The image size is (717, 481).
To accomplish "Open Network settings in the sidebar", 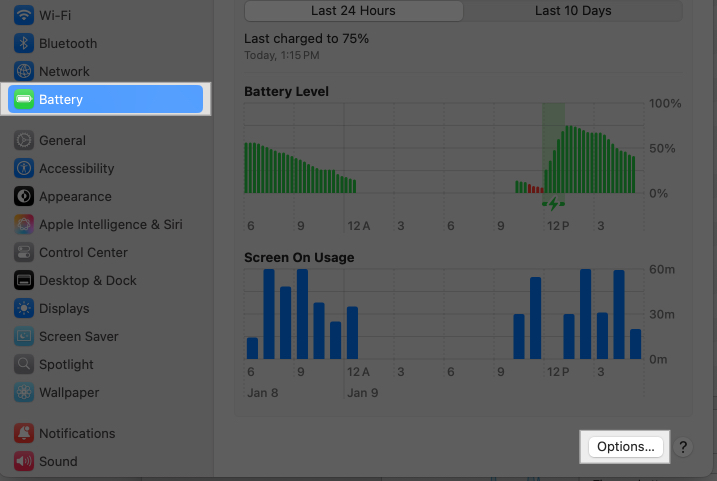I will 106,71.
